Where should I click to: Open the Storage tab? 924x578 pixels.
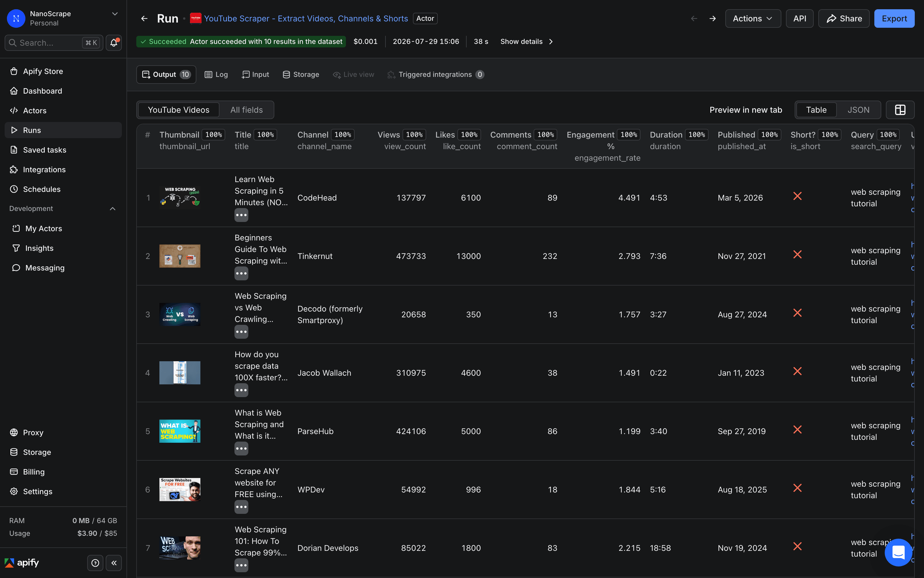[301, 75]
